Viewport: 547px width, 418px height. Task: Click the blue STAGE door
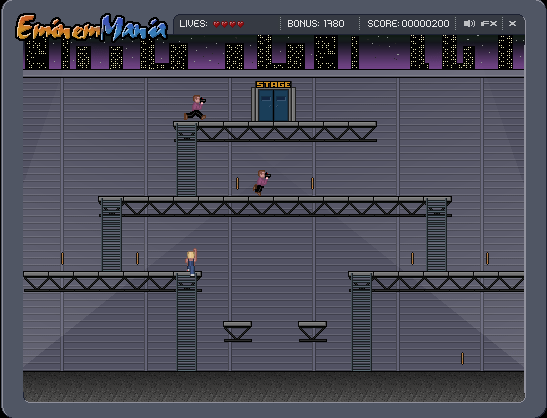tap(274, 105)
